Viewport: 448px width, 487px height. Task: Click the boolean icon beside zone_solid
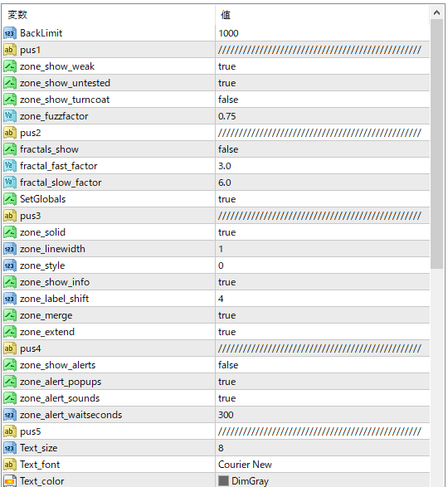10,232
